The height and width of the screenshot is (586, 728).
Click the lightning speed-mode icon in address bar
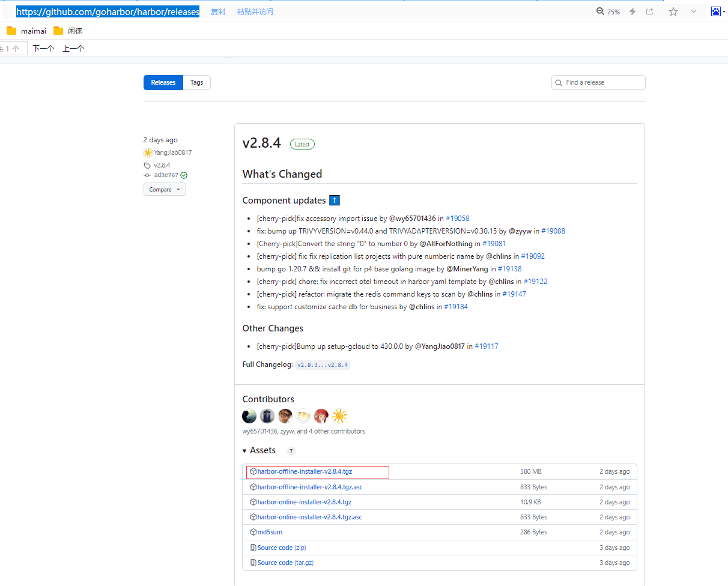pyautogui.click(x=632, y=11)
